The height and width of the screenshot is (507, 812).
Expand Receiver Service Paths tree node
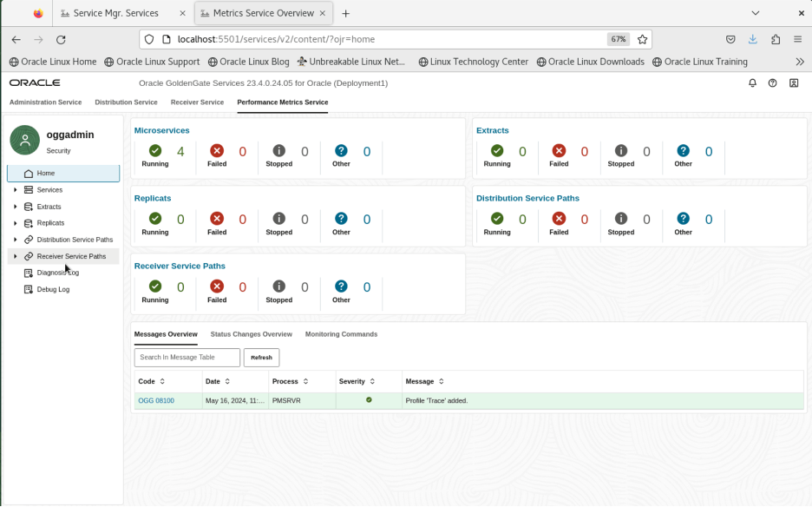tap(15, 256)
